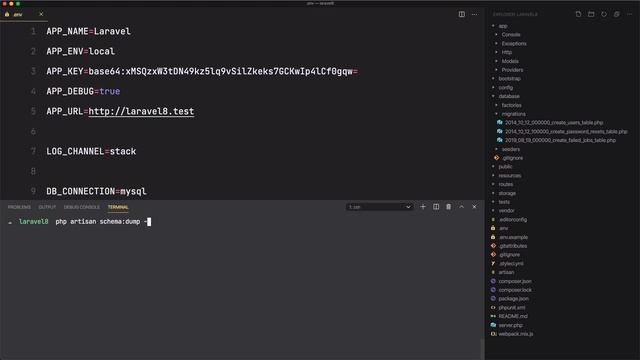
Task: Switch to the DEBUG CONSOLE tab
Action: (x=82, y=207)
